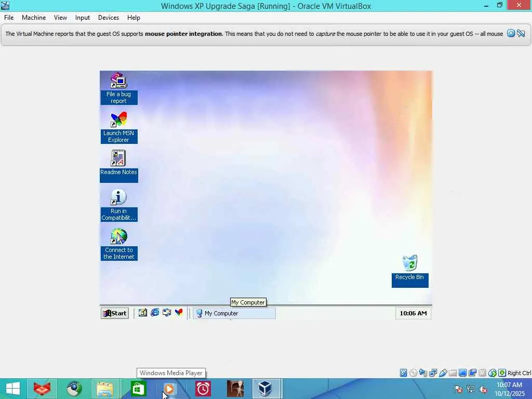Click the shared folders status icon
The width and height of the screenshot is (532, 399).
(453, 373)
